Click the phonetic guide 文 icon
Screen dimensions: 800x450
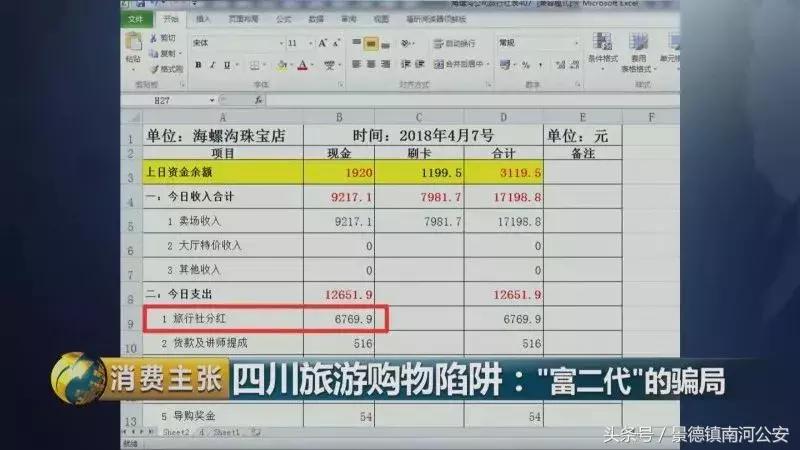(x=330, y=65)
